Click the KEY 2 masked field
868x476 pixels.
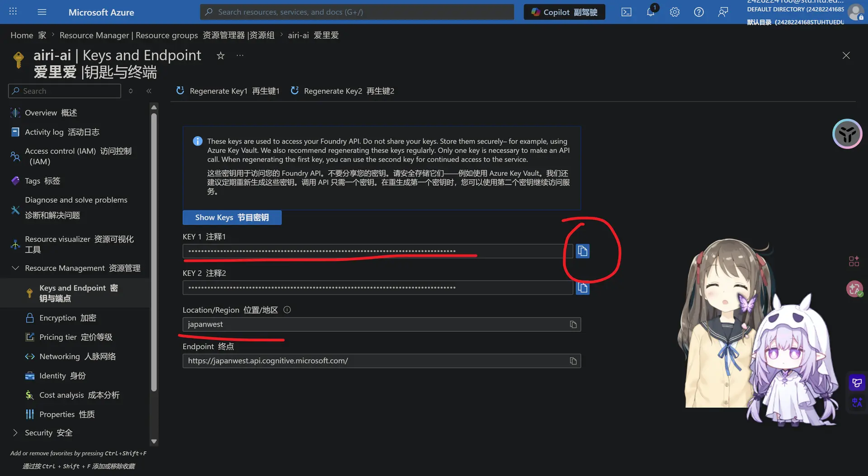click(378, 288)
